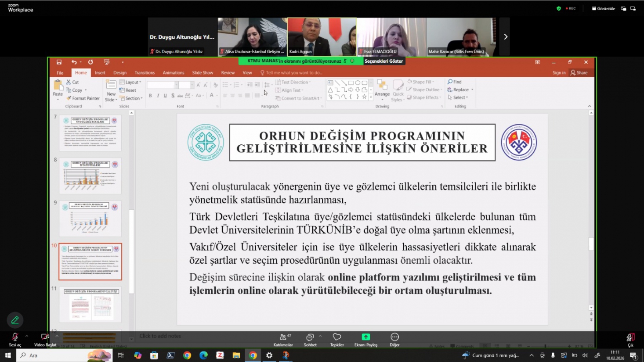Click the annotation pencil icon
Screen dimensions: 644x362
click(x=15, y=320)
